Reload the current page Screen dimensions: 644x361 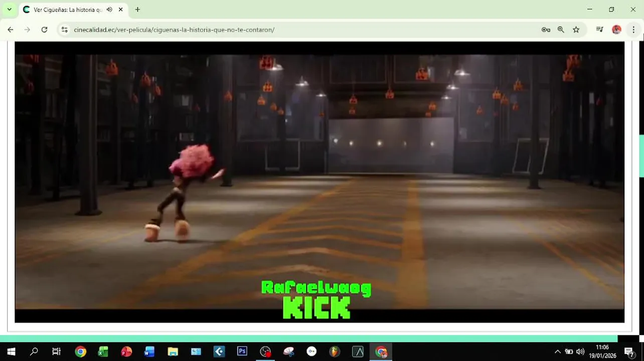[x=44, y=30]
